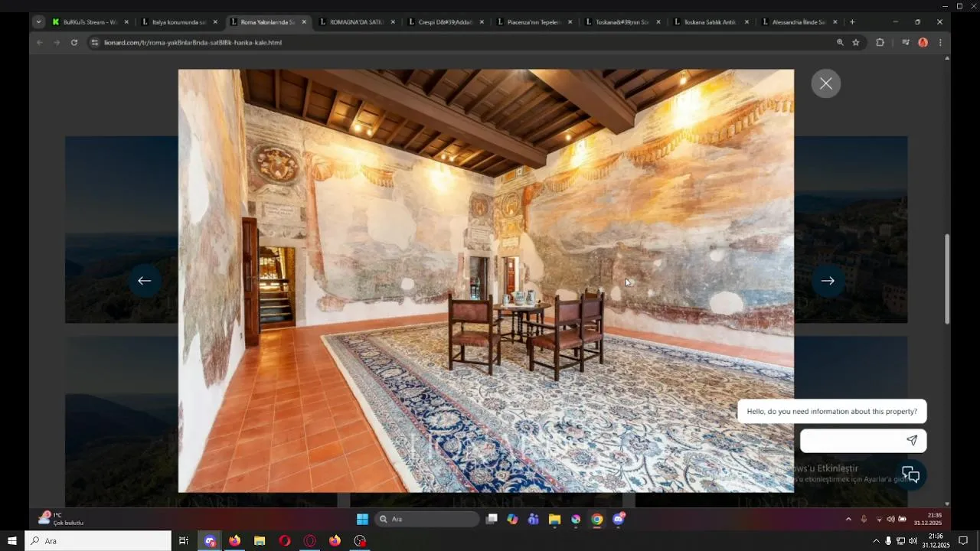This screenshot has height=551, width=980.
Task: Click the 'Hello, do you need information' chat message
Action: [x=831, y=411]
